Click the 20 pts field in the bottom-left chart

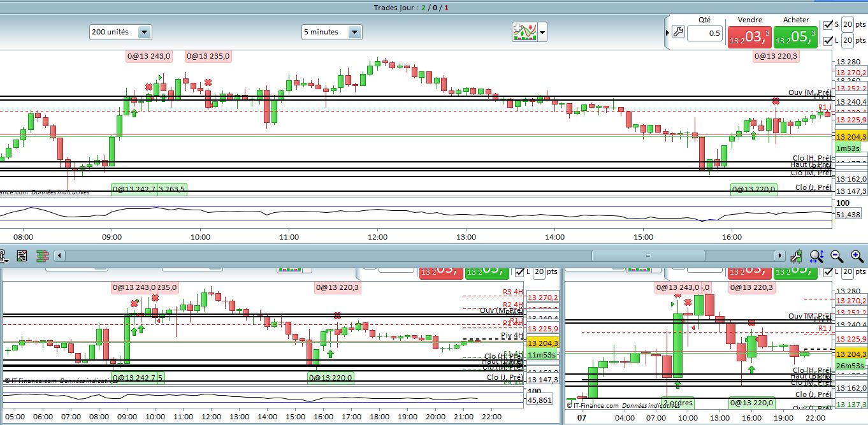[x=540, y=272]
